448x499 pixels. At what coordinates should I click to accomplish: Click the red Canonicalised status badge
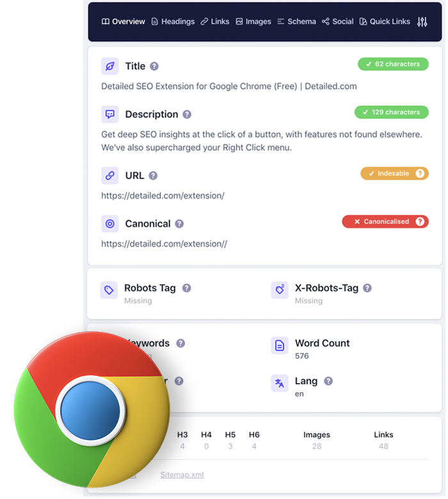coord(385,222)
